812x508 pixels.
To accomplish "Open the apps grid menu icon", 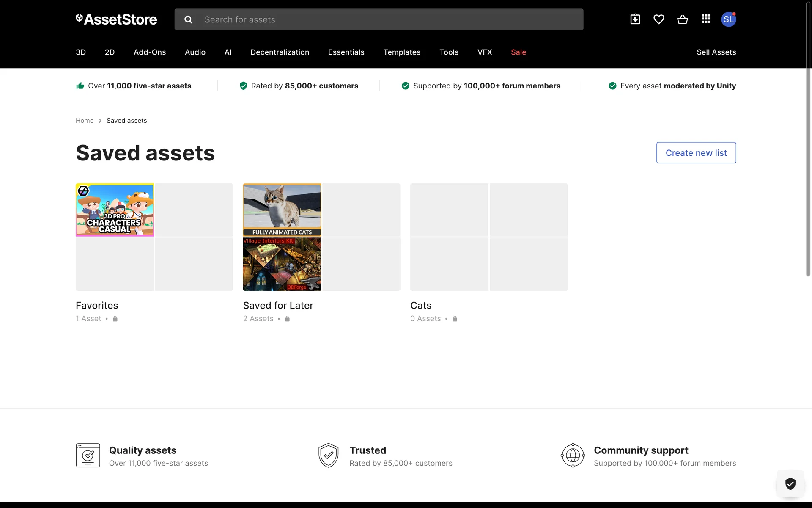I will coord(706,19).
